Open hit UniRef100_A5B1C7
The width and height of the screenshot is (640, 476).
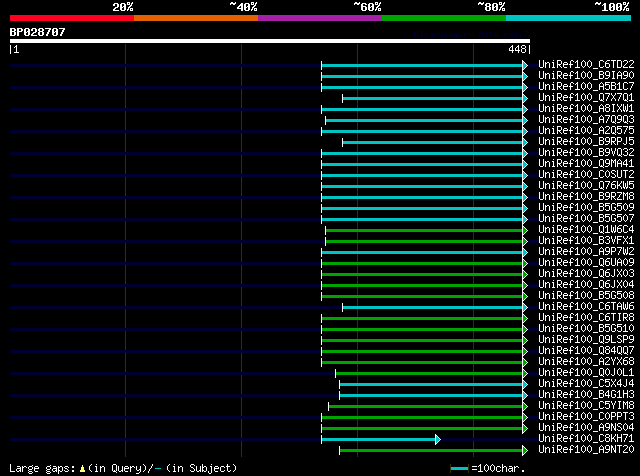tap(586, 87)
